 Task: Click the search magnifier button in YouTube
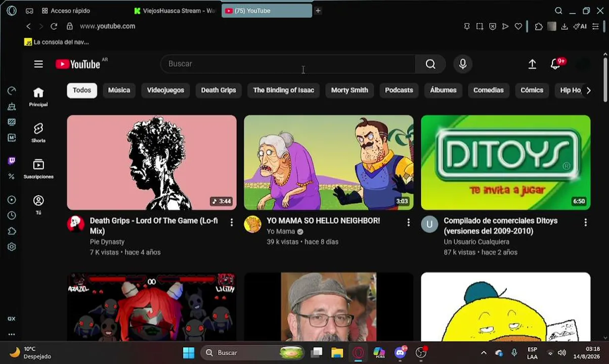coord(430,64)
